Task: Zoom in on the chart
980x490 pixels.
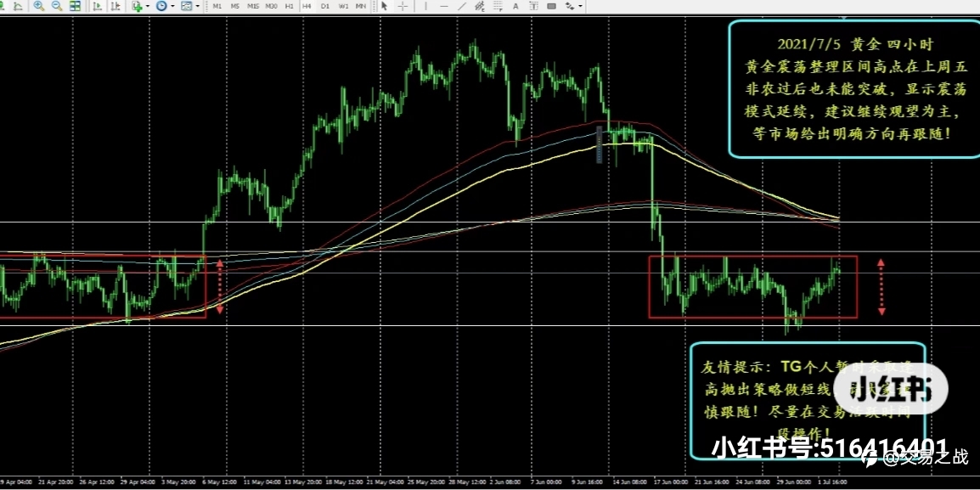Action: (39, 6)
